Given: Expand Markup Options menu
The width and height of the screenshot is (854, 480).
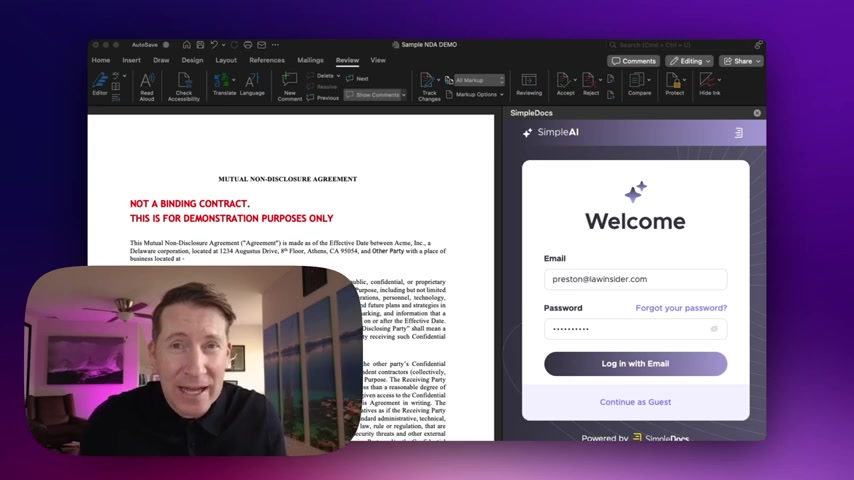Looking at the screenshot, I should coord(475,95).
